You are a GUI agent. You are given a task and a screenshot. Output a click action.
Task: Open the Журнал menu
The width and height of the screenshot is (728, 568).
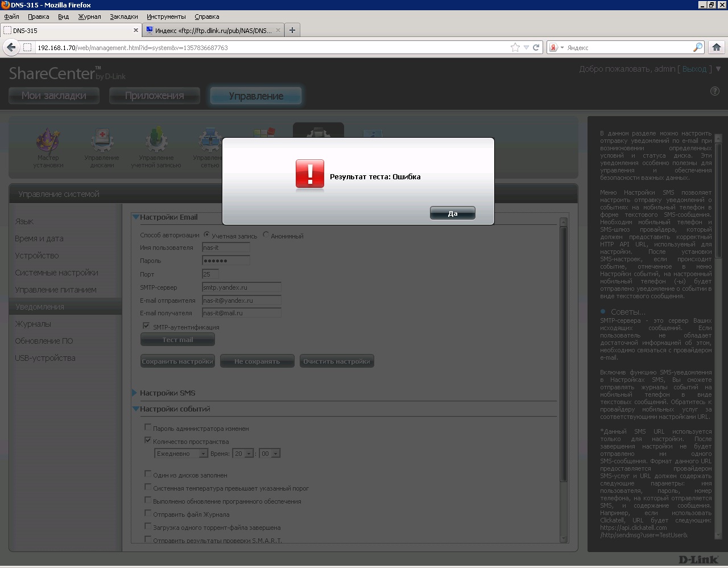click(89, 17)
